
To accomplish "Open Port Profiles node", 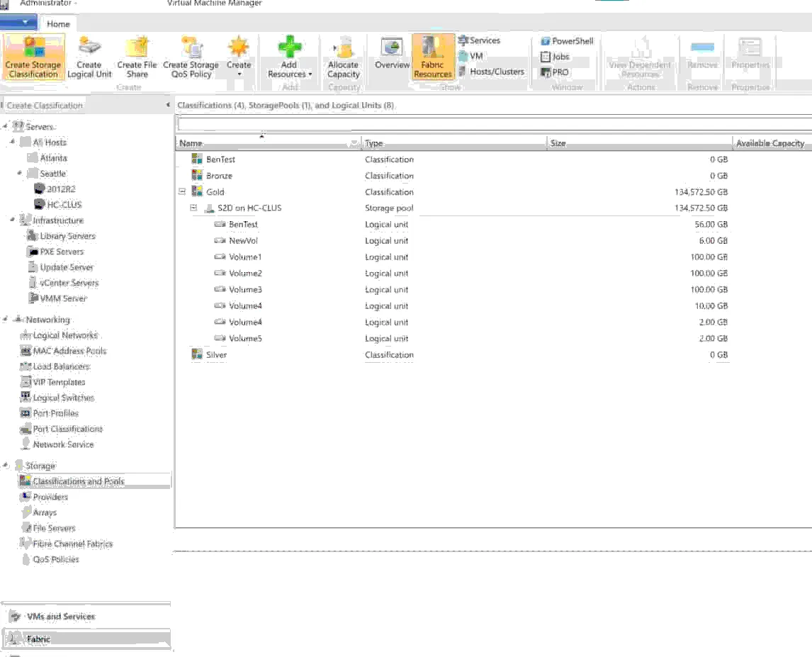I will pyautogui.click(x=49, y=413).
